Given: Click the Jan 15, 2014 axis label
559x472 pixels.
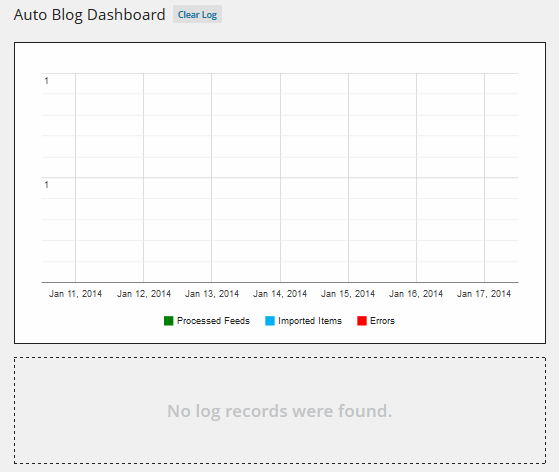Looking at the screenshot, I should coord(348,294).
